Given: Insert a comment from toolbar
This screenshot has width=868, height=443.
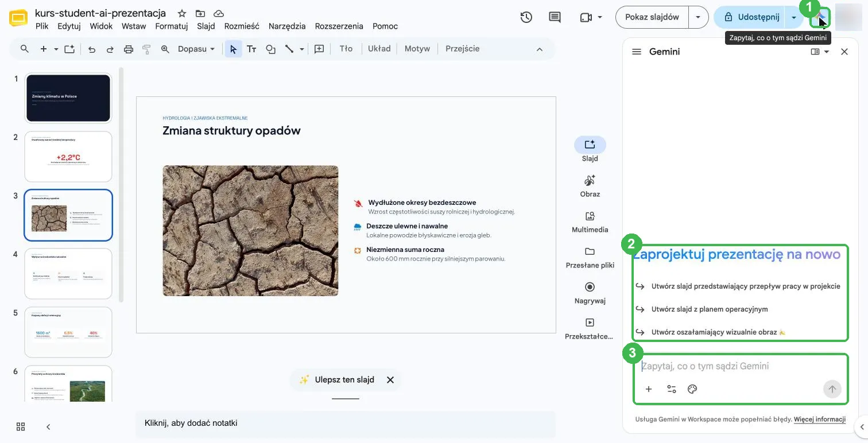Looking at the screenshot, I should 320,49.
